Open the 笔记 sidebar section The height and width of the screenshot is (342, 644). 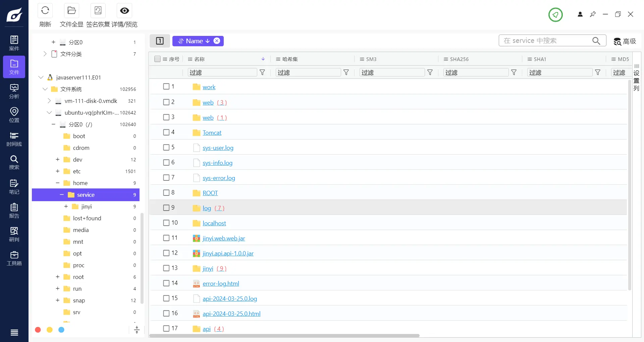14,187
